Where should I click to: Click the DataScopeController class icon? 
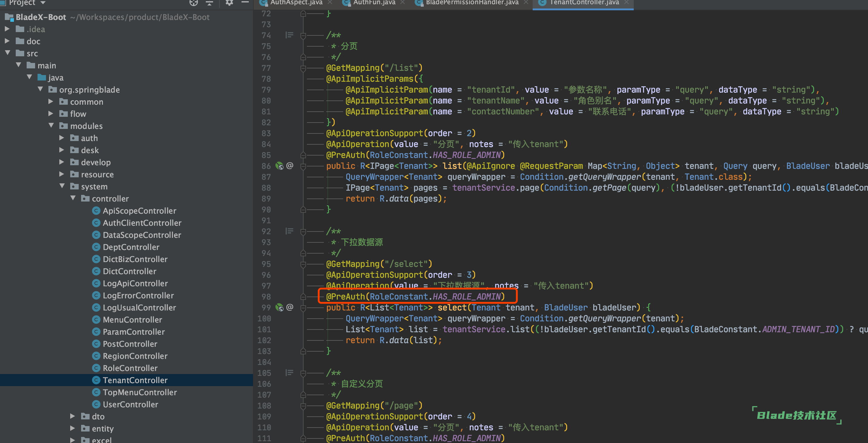96,235
